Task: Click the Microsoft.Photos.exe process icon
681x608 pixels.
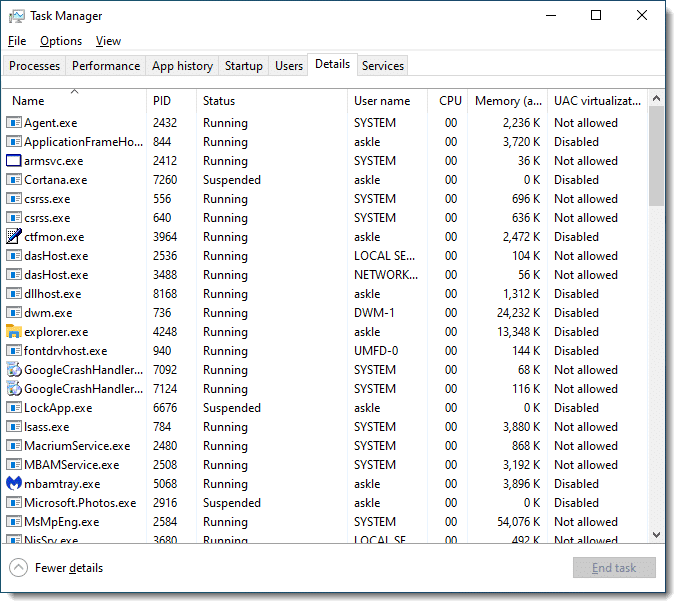Action: (14, 503)
